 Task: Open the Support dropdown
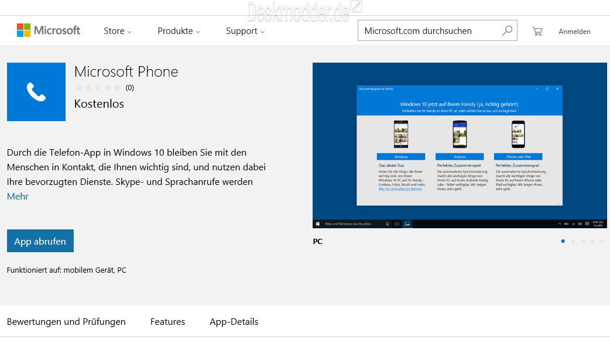(245, 31)
